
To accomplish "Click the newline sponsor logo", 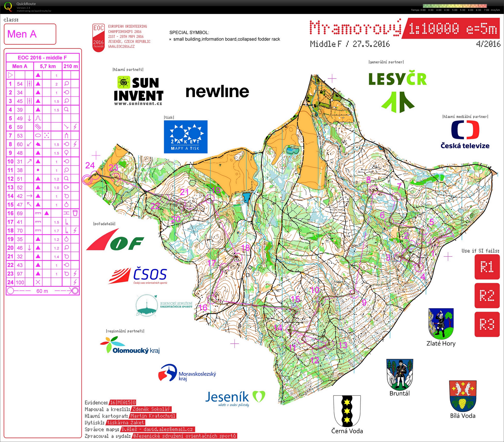I will coord(217,91).
